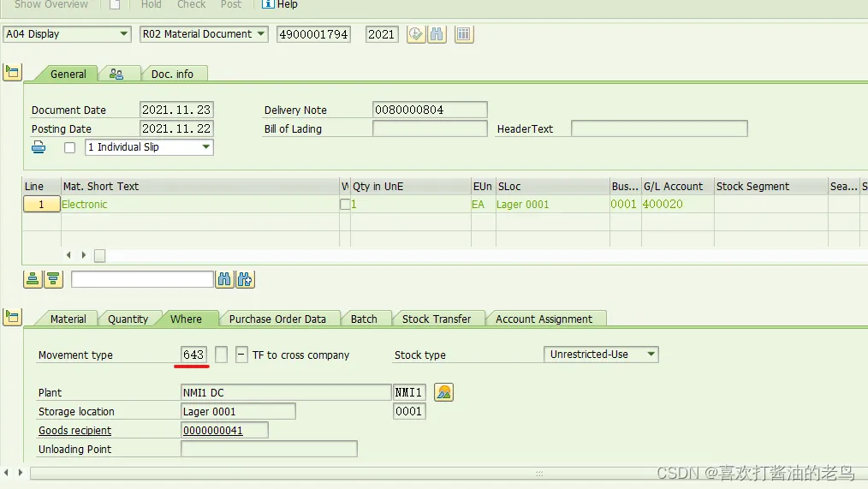868x489 pixels.
Task: Open the Stock Transfer tab
Action: pyautogui.click(x=437, y=319)
